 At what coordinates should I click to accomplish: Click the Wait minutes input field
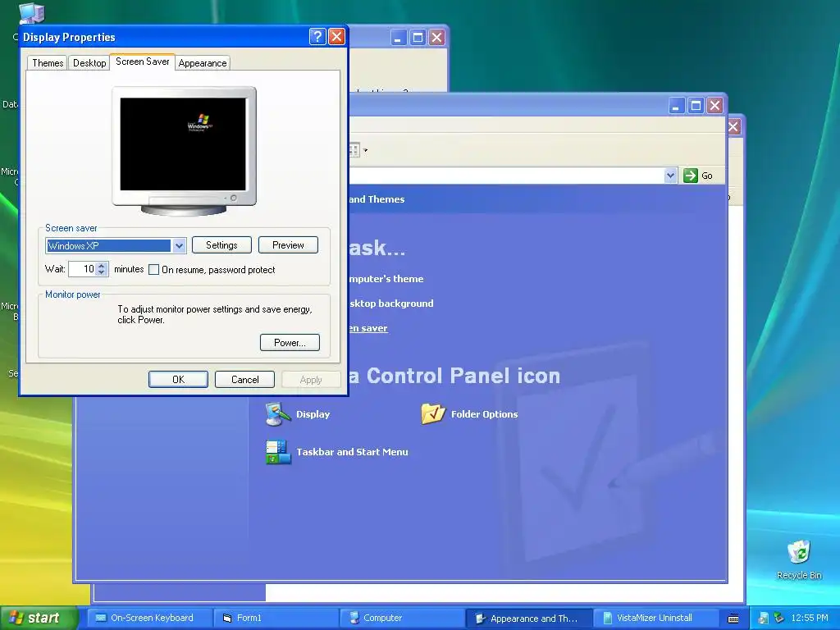[83, 269]
